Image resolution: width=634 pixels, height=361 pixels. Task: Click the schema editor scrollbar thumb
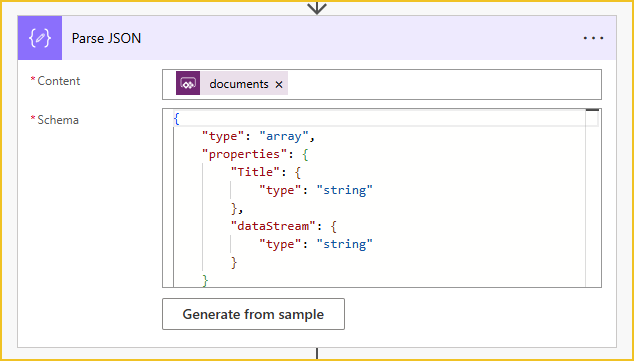pos(592,110)
